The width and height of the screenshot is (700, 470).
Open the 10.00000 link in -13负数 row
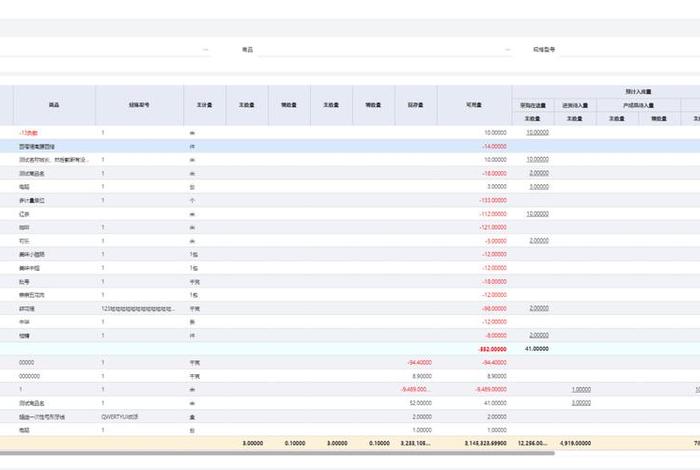[x=536, y=132]
